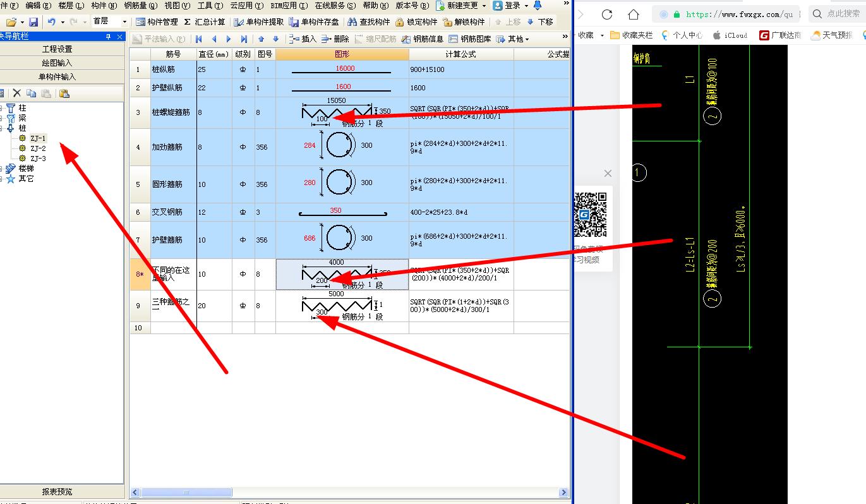Viewport: 866px width, 504px height.
Task: Select row 3 桩螺旋箍筋 name cell
Action: pyautogui.click(x=173, y=112)
